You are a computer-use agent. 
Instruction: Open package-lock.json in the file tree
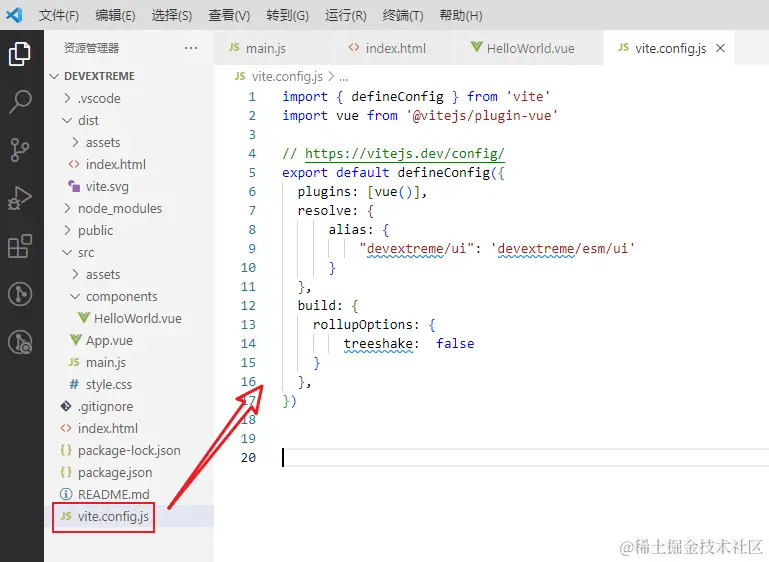pyautogui.click(x=129, y=450)
